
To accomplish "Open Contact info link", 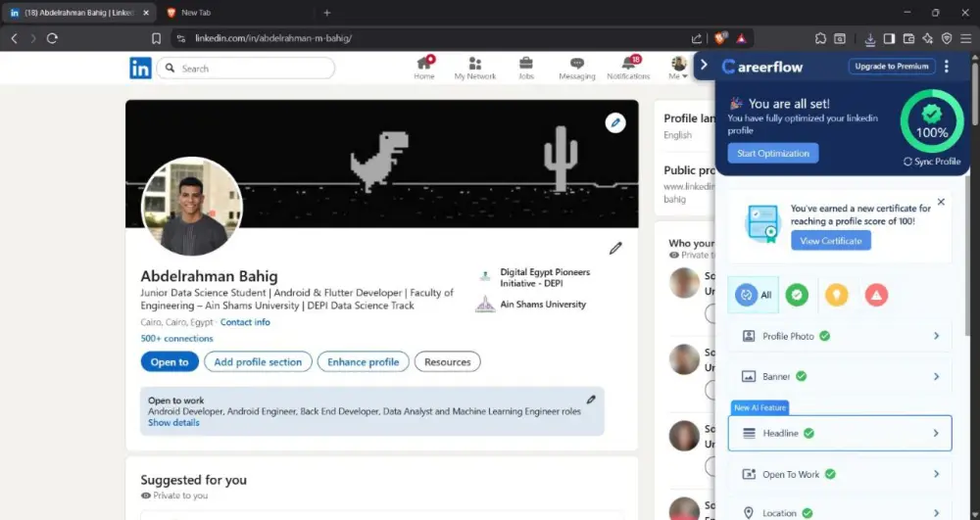I will pyautogui.click(x=245, y=322).
